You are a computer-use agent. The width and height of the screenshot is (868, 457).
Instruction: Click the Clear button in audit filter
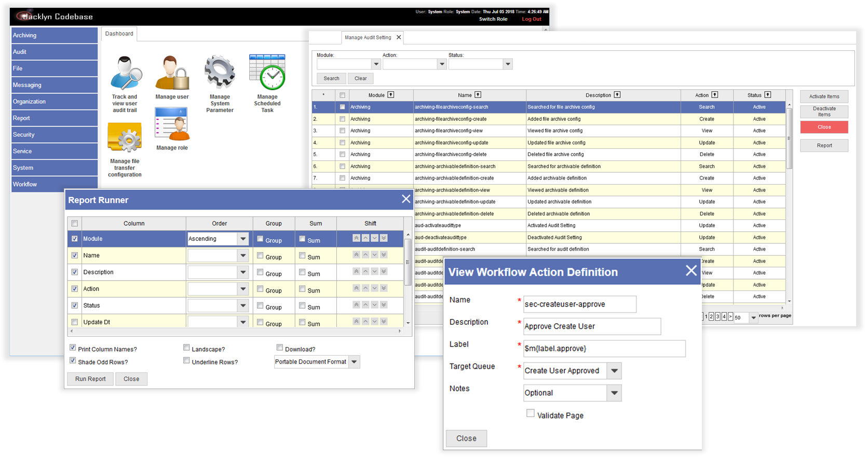coord(361,78)
